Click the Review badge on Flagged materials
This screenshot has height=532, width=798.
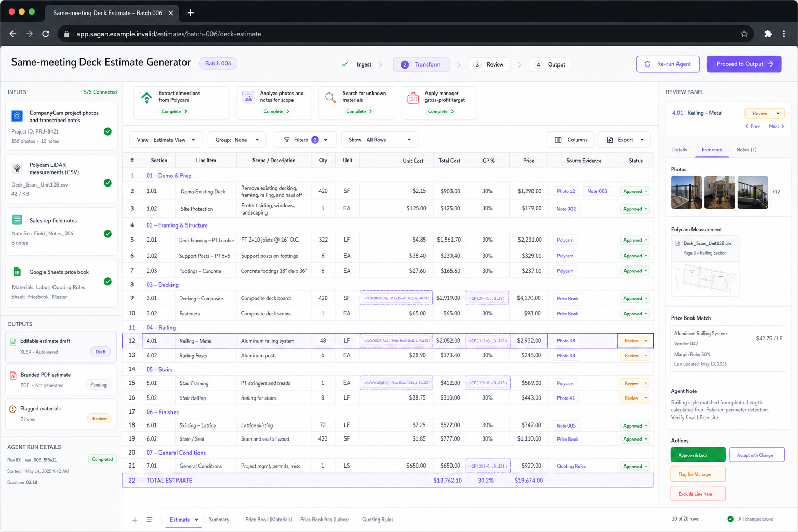click(x=99, y=419)
